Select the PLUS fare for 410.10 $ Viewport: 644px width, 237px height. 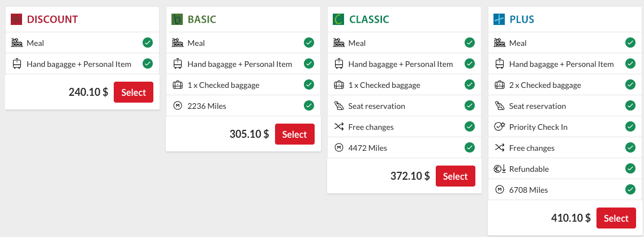[616, 218]
